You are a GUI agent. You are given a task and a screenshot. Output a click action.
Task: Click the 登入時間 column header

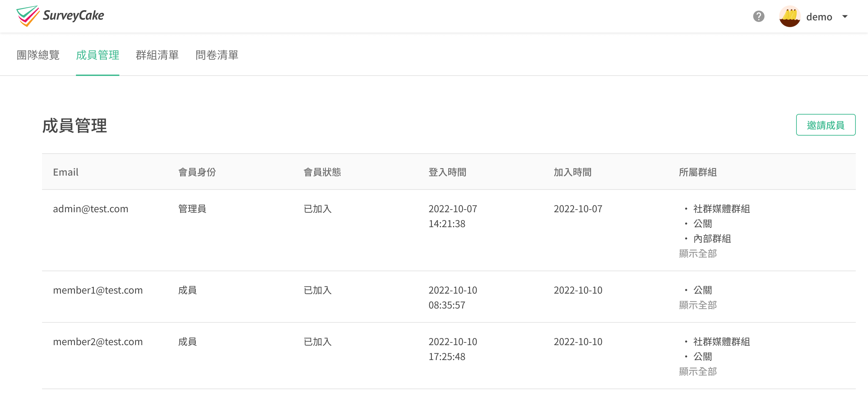(x=447, y=172)
